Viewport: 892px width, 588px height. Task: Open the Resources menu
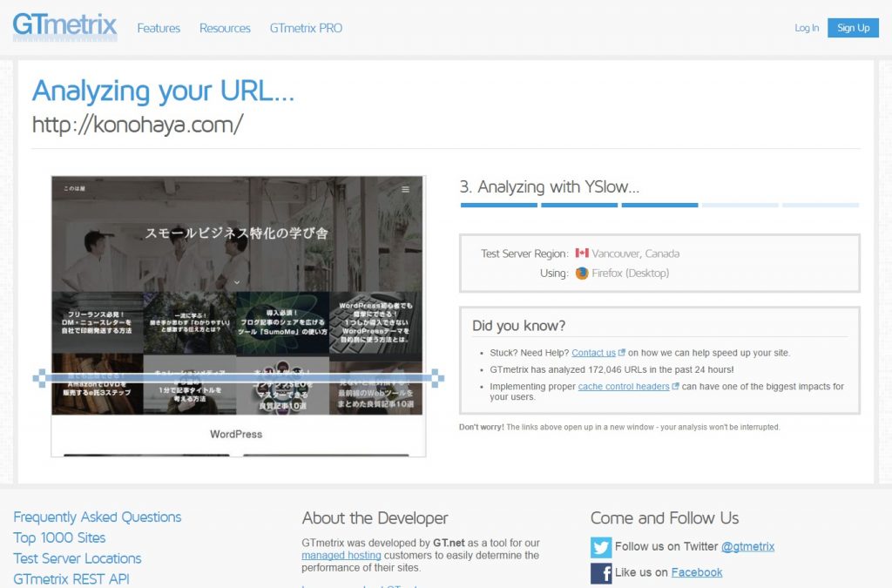coord(225,28)
